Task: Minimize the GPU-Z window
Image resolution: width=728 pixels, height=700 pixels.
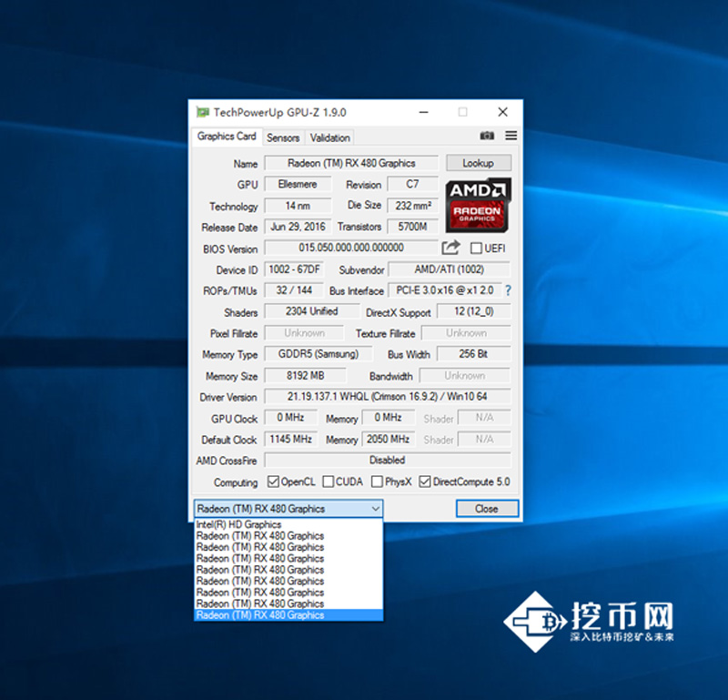Action: (x=423, y=112)
